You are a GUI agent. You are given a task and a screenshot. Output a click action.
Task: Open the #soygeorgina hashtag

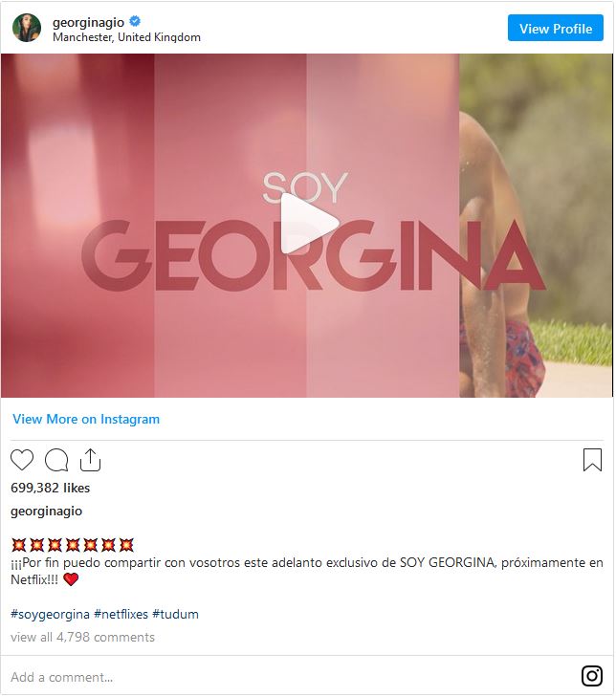[51, 615]
